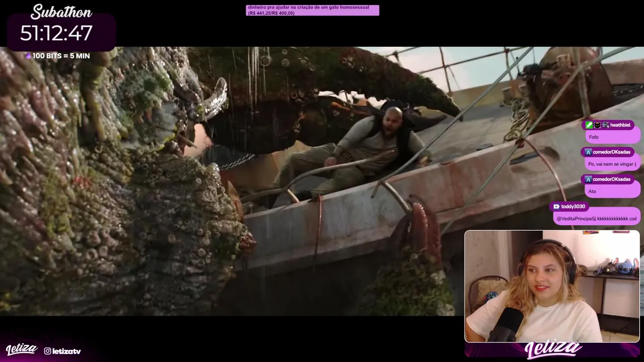The width and height of the screenshot is (644, 362).
Task: Click the donation goal progress bar
Action: click(x=312, y=11)
